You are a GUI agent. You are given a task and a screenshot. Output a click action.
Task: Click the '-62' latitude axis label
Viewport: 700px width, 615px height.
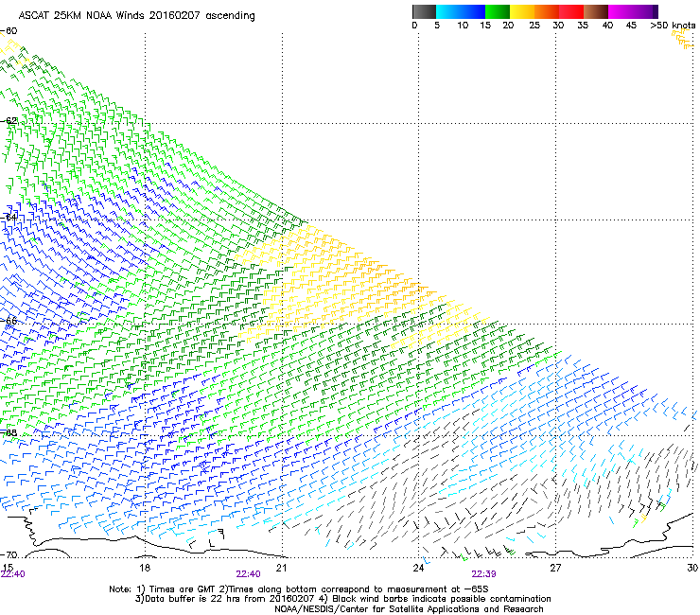[9, 120]
